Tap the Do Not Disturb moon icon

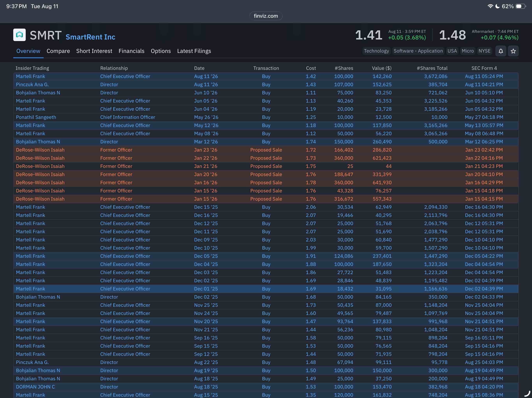(497, 6)
